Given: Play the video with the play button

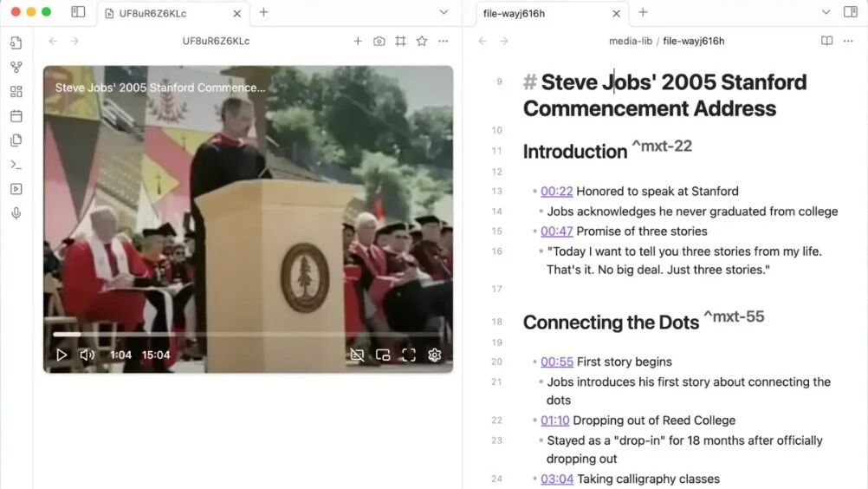Looking at the screenshot, I should 62,355.
